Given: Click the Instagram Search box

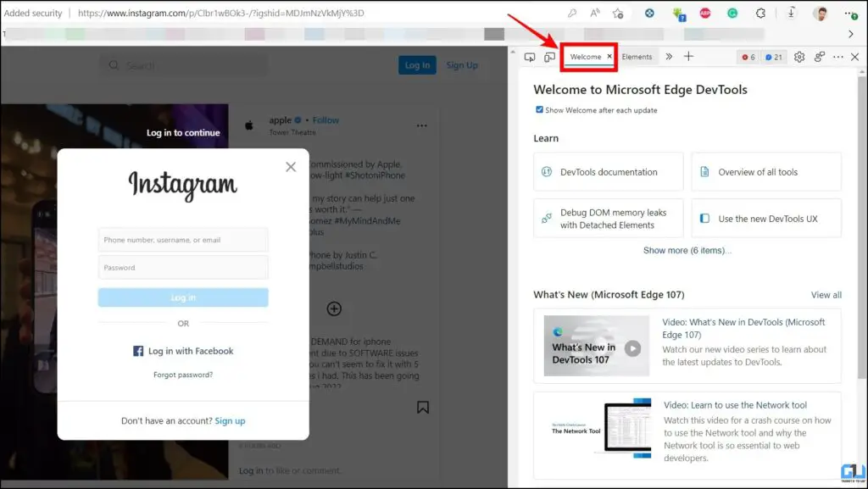Looking at the screenshot, I should pyautogui.click(x=184, y=65).
